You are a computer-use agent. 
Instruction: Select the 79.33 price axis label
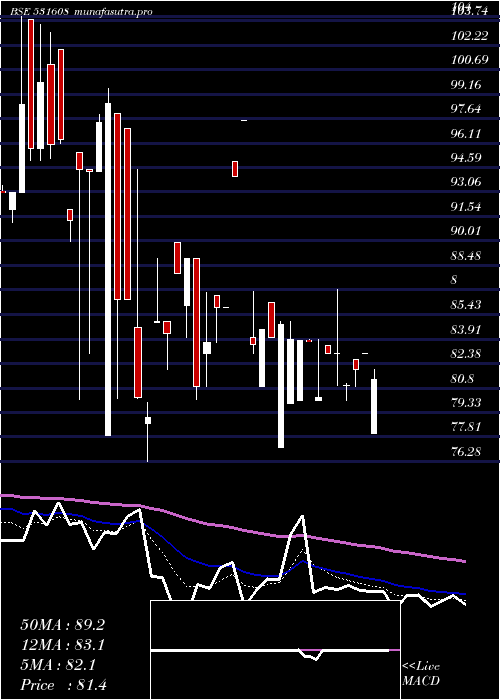point(467,403)
